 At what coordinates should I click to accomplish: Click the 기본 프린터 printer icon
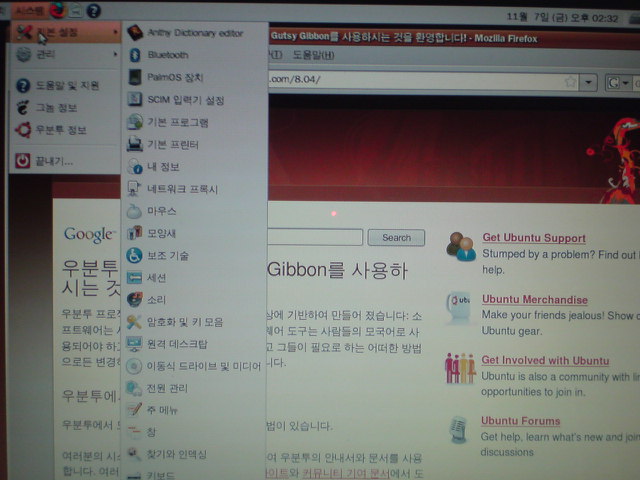(135, 144)
